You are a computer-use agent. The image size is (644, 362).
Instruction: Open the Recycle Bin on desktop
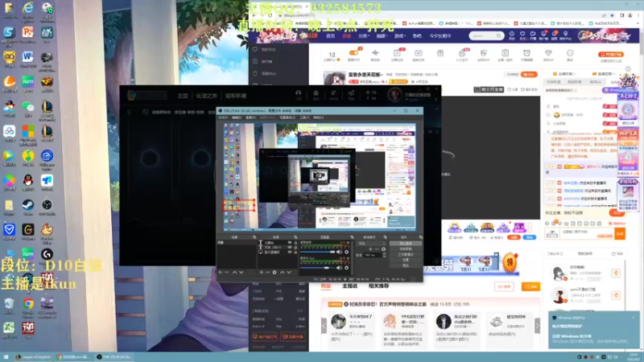coord(9,304)
